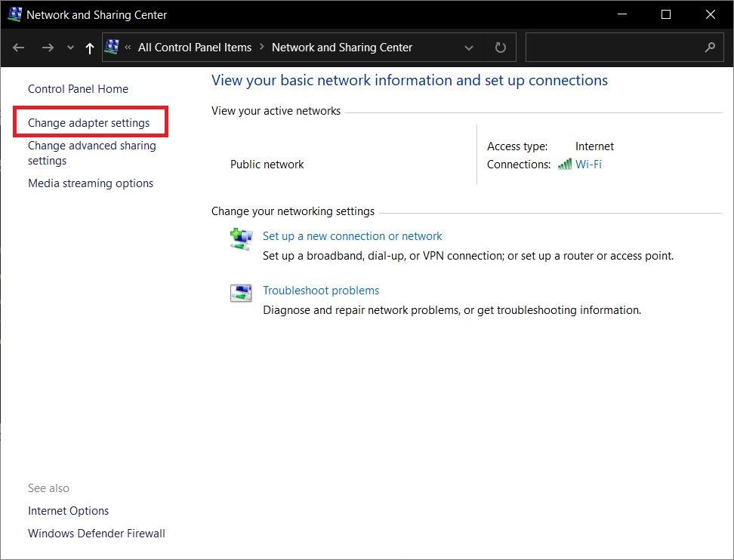Maximize the Network and Sharing Center window

(x=665, y=14)
